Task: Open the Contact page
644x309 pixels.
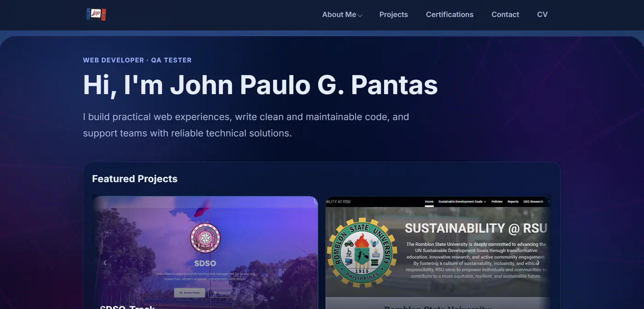Action: pos(505,15)
